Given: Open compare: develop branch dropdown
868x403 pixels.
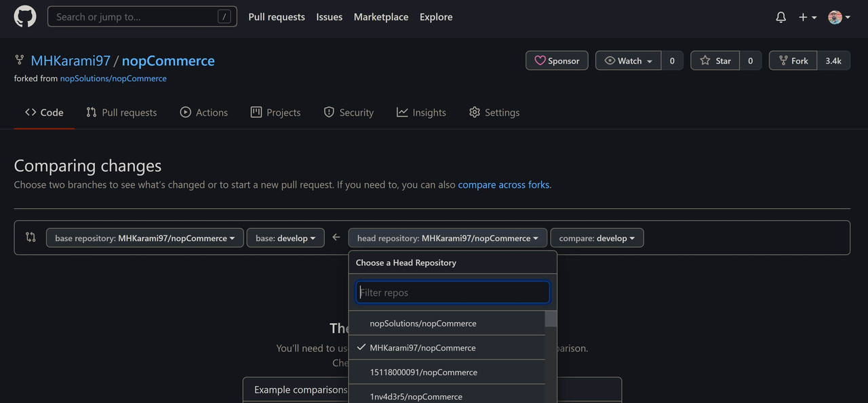Looking at the screenshot, I should [x=597, y=237].
